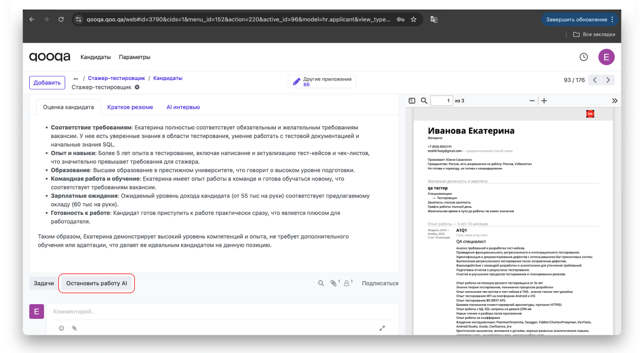Open the Все закладки bookmarks folder
This screenshot has height=353, width=644.
pyautogui.click(x=594, y=34)
